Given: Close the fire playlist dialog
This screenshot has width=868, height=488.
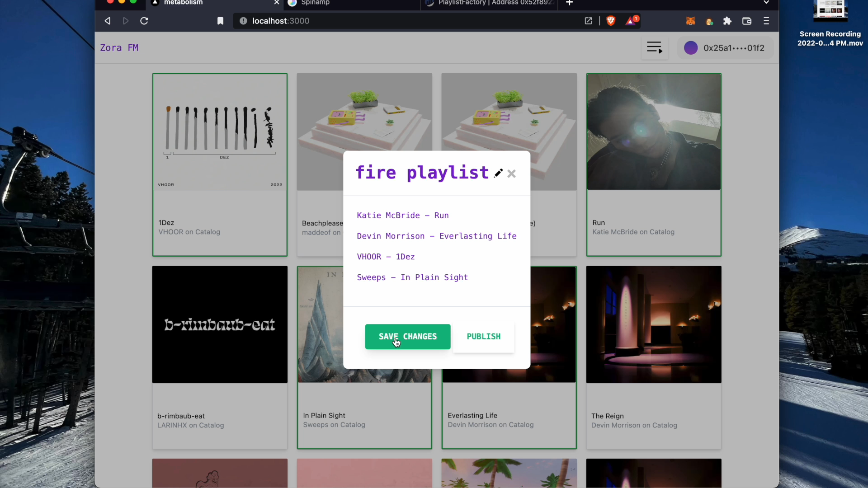Looking at the screenshot, I should (511, 174).
